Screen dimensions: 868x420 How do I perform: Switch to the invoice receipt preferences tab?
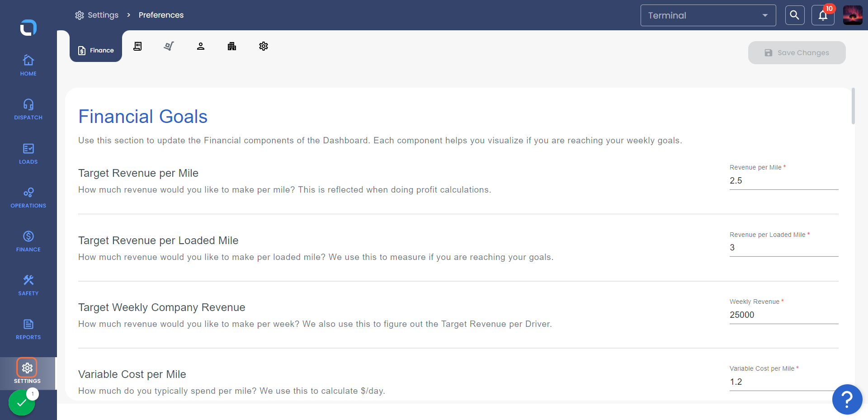137,46
